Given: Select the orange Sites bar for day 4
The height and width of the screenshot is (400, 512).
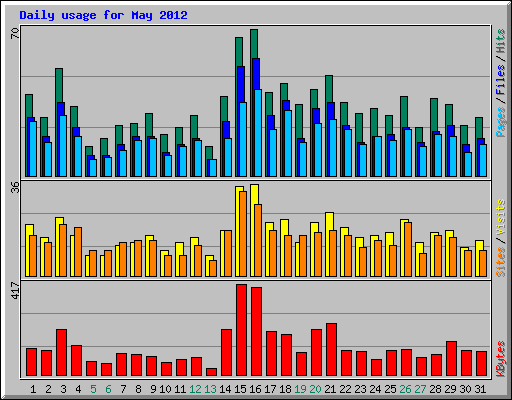Looking at the screenshot, I should tap(78, 252).
